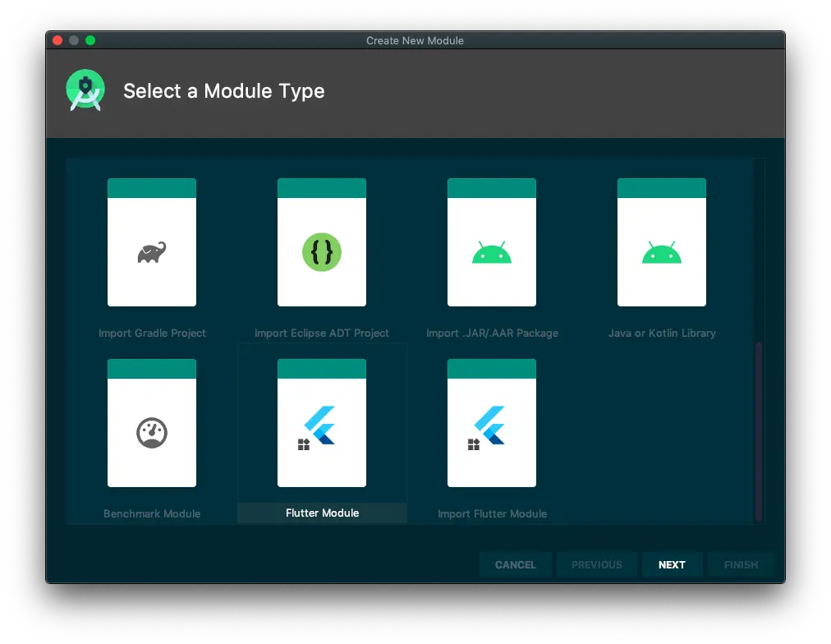Select the Flutter Module card
Viewport: 831px width, 644px height.
pyautogui.click(x=322, y=423)
